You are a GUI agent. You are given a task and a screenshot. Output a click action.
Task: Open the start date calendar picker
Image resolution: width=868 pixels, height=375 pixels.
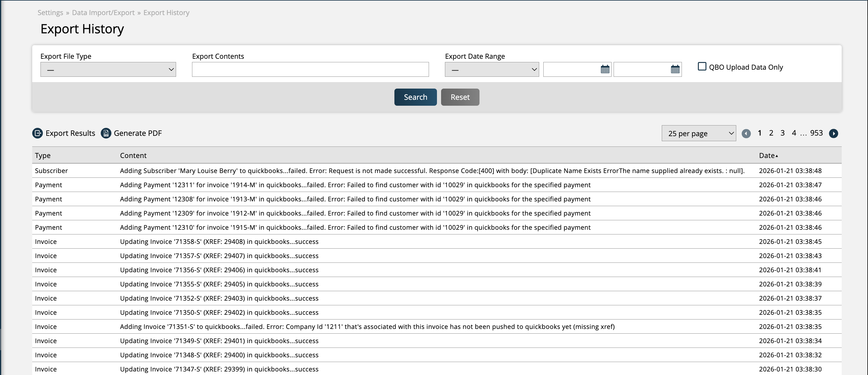605,69
